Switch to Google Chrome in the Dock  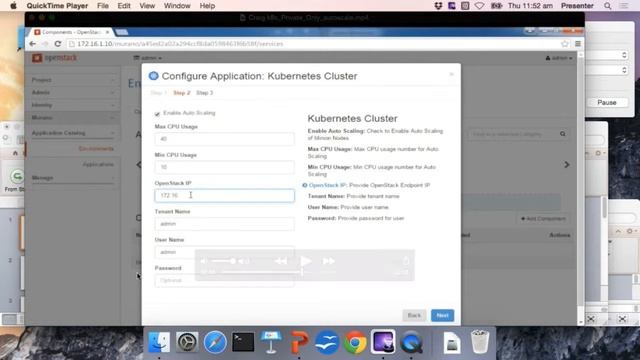point(355,342)
